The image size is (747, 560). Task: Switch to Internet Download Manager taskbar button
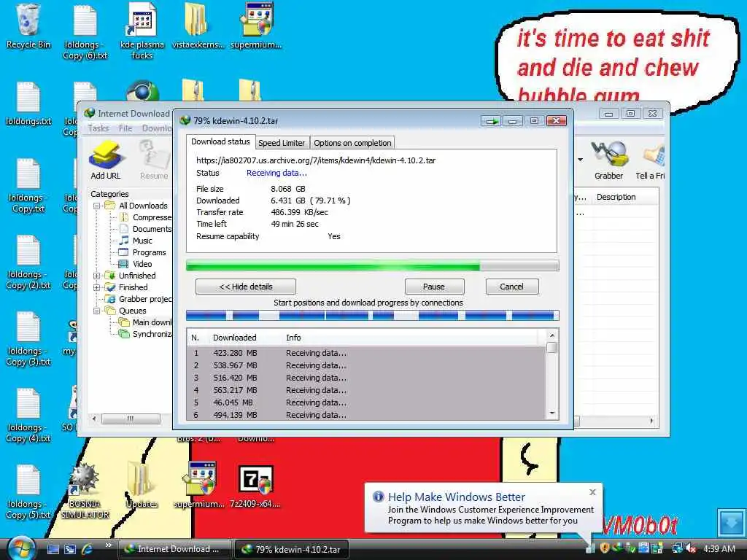[174, 549]
